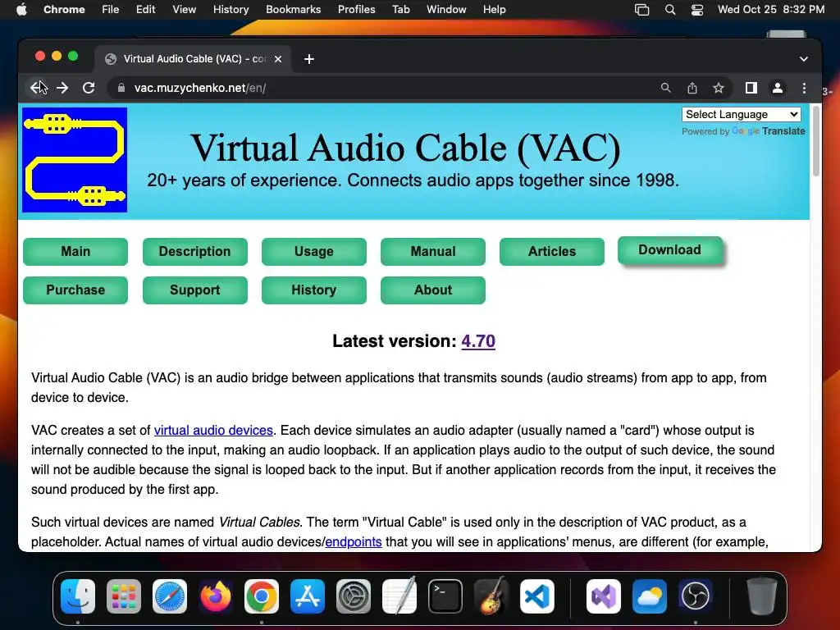
Task: Open the History menu in the menu bar
Action: tap(231, 10)
